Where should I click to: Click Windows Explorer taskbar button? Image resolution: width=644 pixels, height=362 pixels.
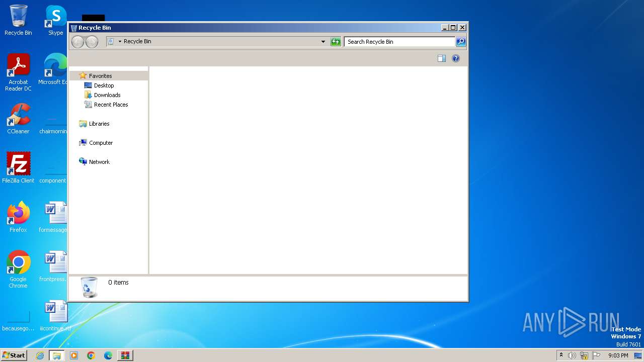(57, 355)
